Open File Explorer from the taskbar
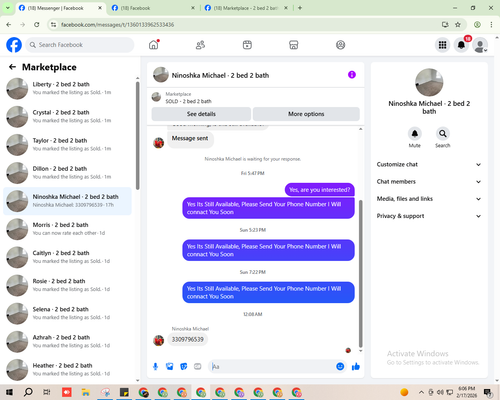Viewport: 500px width, 400px height. click(86, 392)
